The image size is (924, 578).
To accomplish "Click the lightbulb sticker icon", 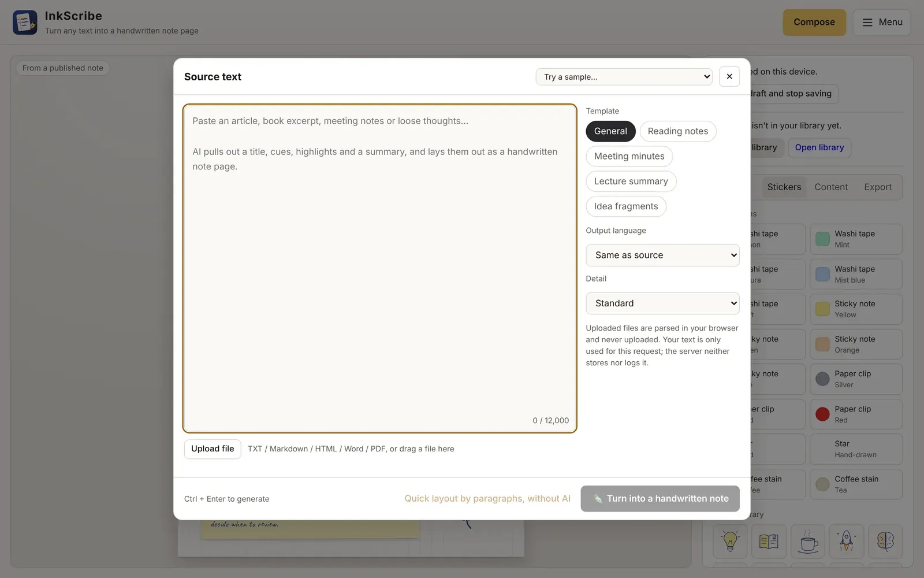I will click(x=730, y=542).
